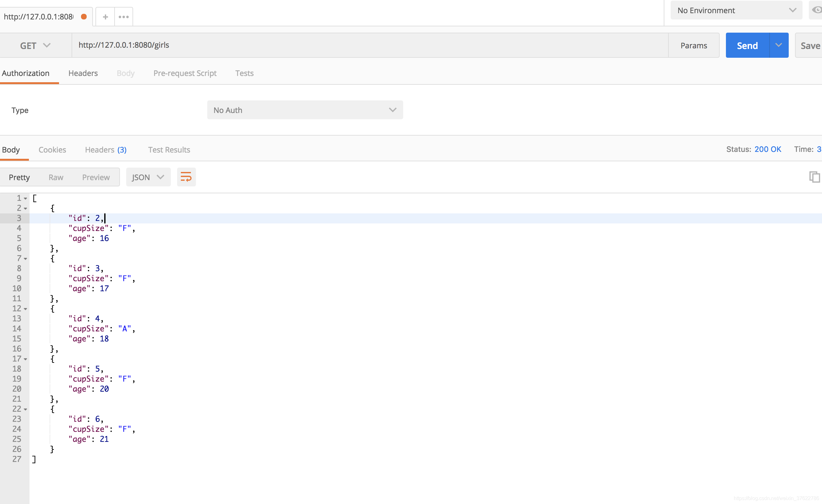This screenshot has height=504, width=822.
Task: Collapse the object fold arrow on line 12
Action: click(25, 309)
